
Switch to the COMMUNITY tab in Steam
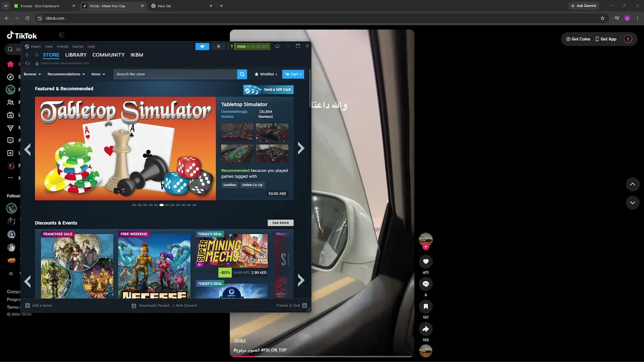(109, 55)
